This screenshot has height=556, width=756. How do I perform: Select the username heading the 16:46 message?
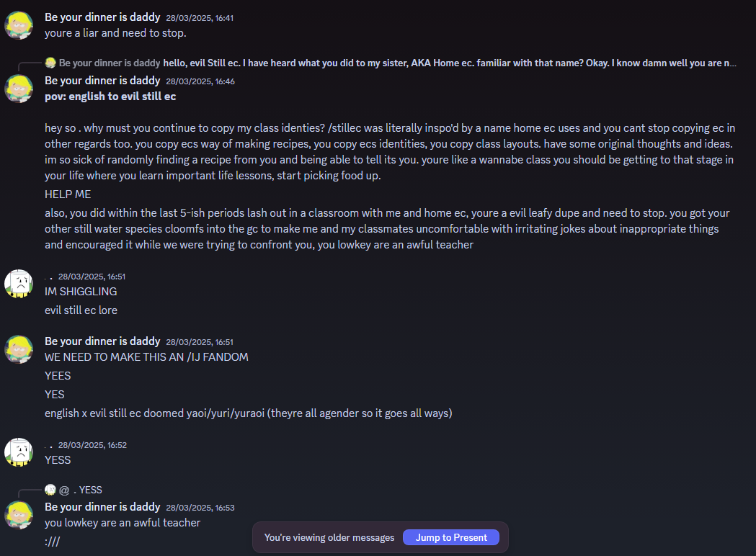click(x=102, y=81)
